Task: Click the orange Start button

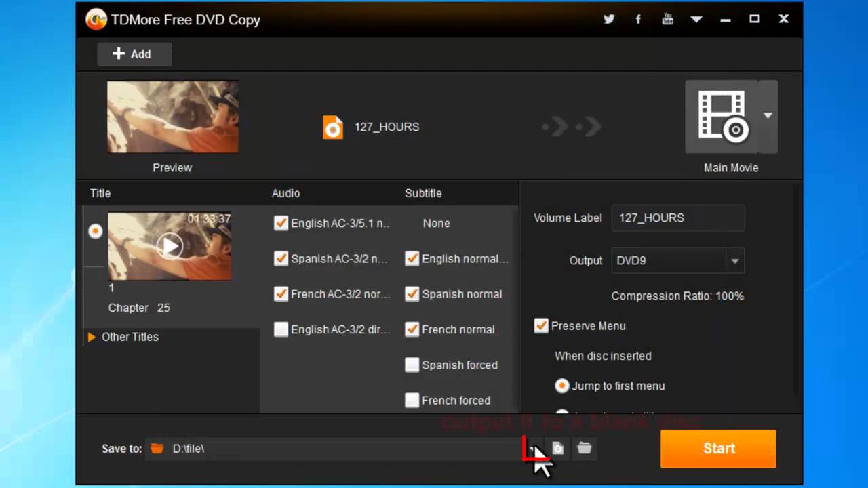Action: pyautogui.click(x=718, y=449)
